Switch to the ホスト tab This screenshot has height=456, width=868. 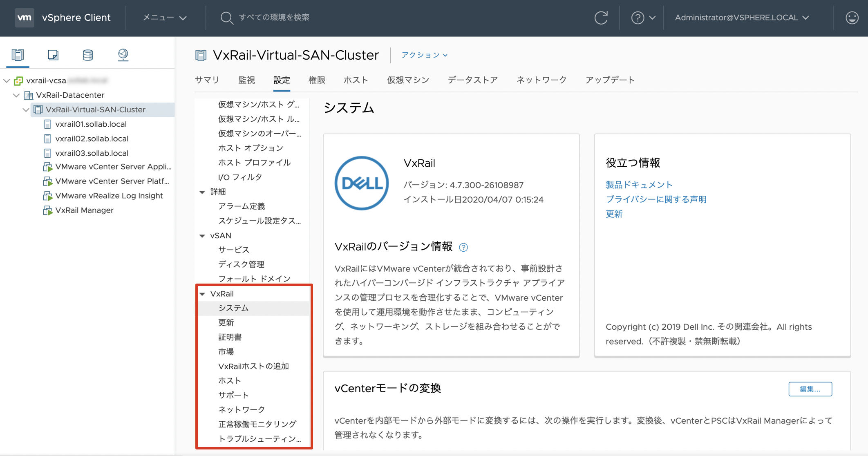(356, 80)
